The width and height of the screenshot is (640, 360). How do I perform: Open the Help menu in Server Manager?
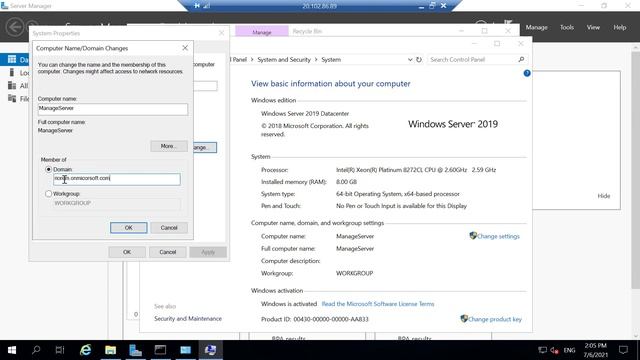point(620,27)
